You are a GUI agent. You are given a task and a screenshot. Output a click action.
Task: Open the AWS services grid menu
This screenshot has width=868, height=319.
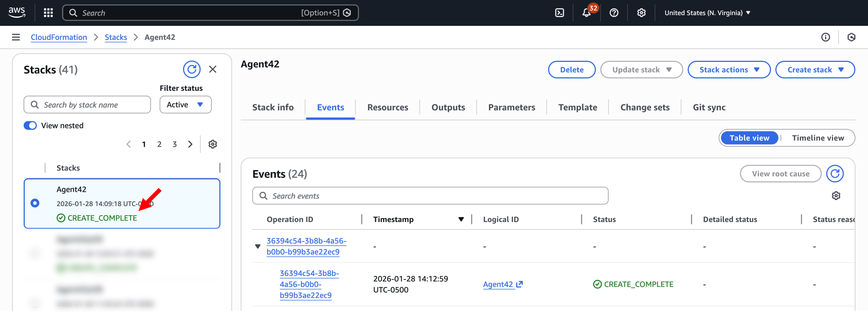(48, 13)
